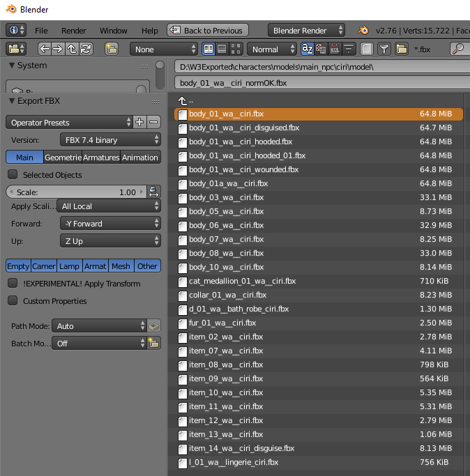Open Forward axis -Y Forward dropdown
This screenshot has width=470, height=476.
110,224
